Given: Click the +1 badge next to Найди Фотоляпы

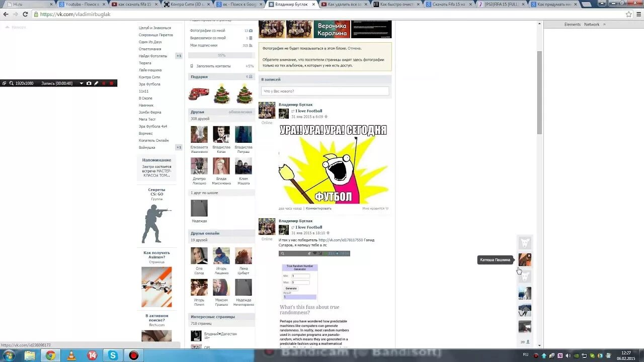Looking at the screenshot, I should point(179,56).
